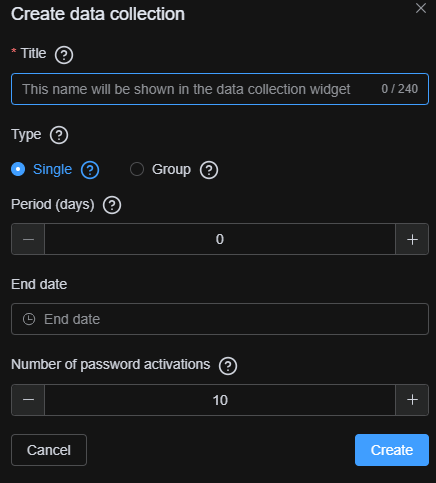The image size is (436, 483).
Task: Open the End date picker field
Action: [220, 319]
